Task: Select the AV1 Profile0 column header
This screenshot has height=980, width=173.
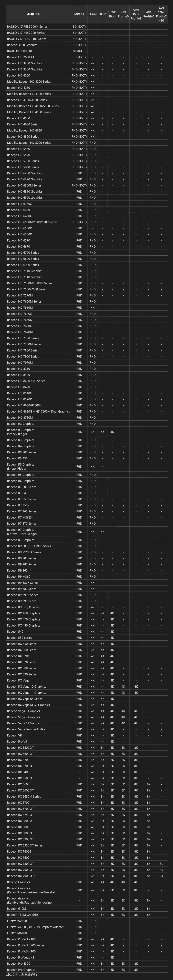Action: [x=148, y=14]
